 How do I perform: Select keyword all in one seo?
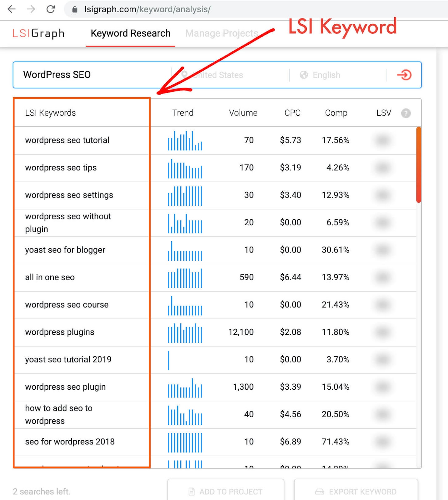(x=50, y=277)
